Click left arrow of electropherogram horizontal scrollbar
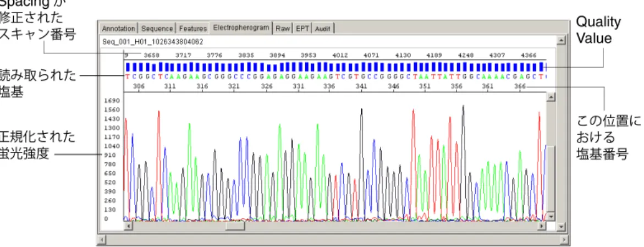Viewport: 644px width, 247px height. pos(128,226)
